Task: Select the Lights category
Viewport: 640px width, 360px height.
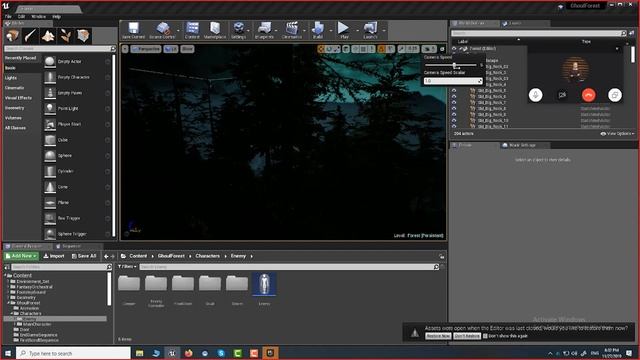Action: [x=11, y=78]
